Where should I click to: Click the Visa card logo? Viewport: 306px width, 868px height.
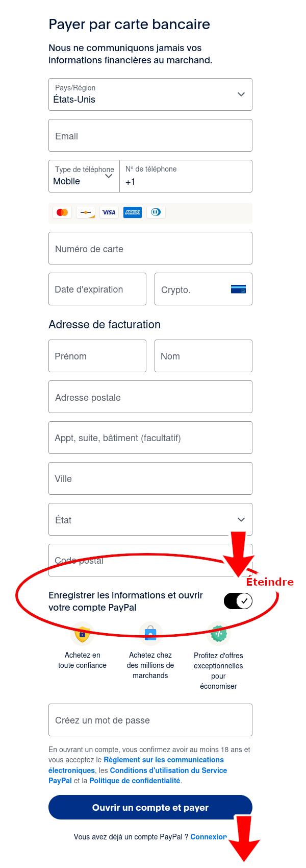click(109, 212)
